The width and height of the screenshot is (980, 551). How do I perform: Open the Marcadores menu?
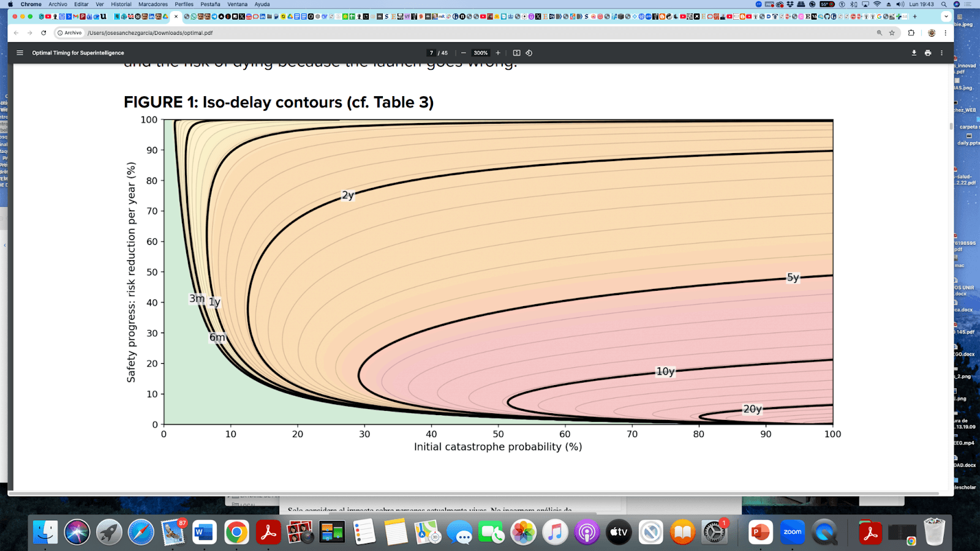coord(153,4)
